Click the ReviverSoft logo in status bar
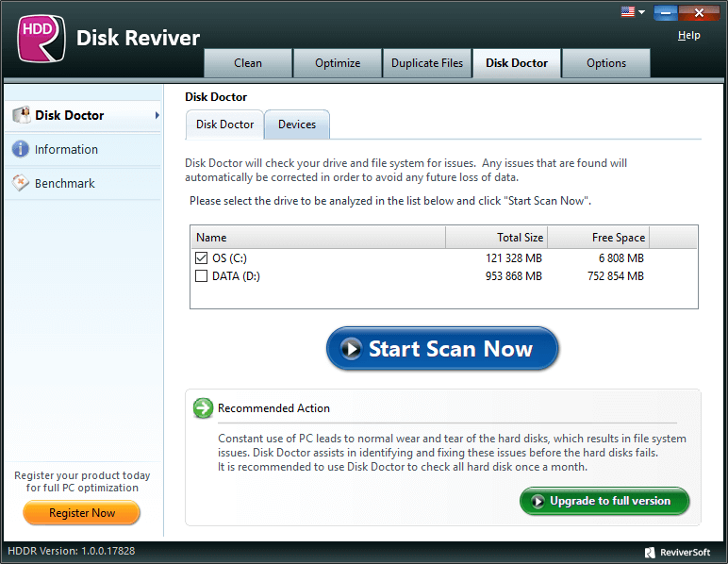 677,552
